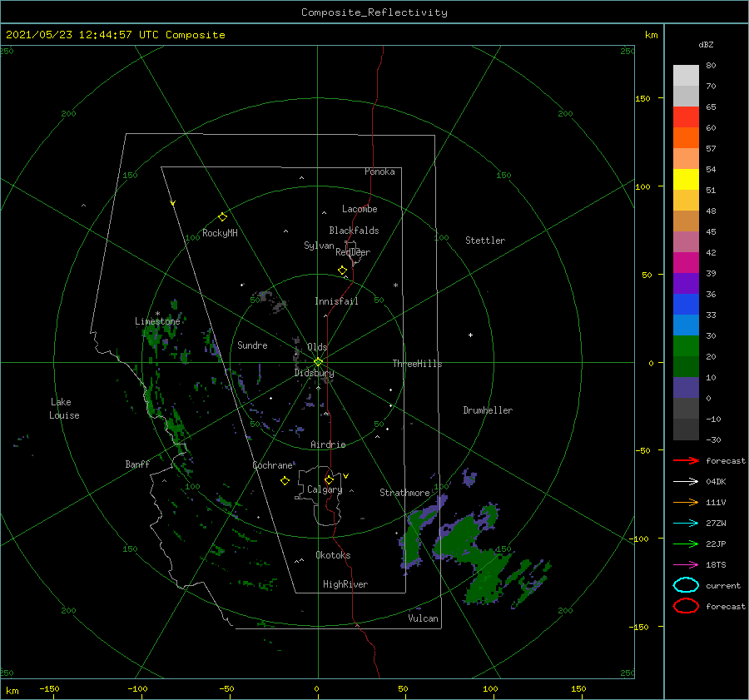Click the Didsbury label

coord(314,373)
